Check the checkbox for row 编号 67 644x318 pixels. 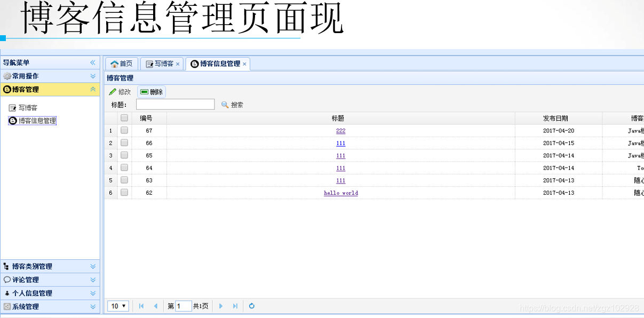coord(124,130)
